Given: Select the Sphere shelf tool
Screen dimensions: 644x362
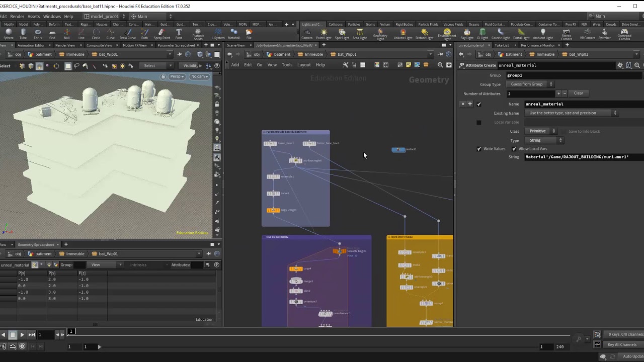Looking at the screenshot, I should (x=8, y=34).
